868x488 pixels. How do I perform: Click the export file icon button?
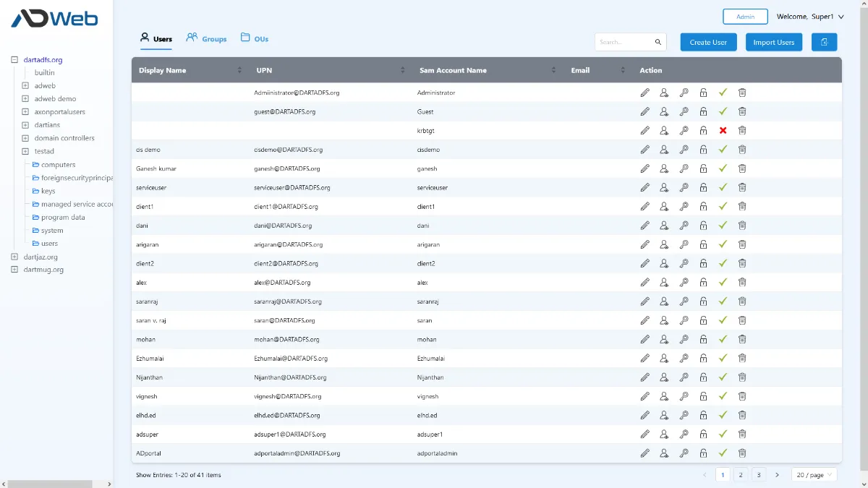825,42
